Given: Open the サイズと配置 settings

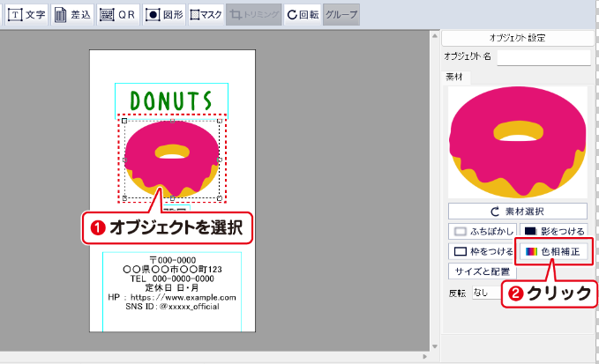Looking at the screenshot, I should point(481,271).
